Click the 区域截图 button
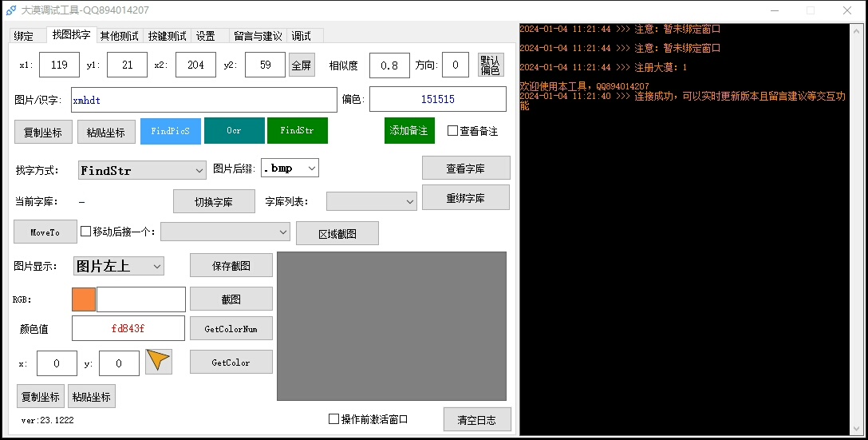The width and height of the screenshot is (868, 440). click(x=337, y=234)
